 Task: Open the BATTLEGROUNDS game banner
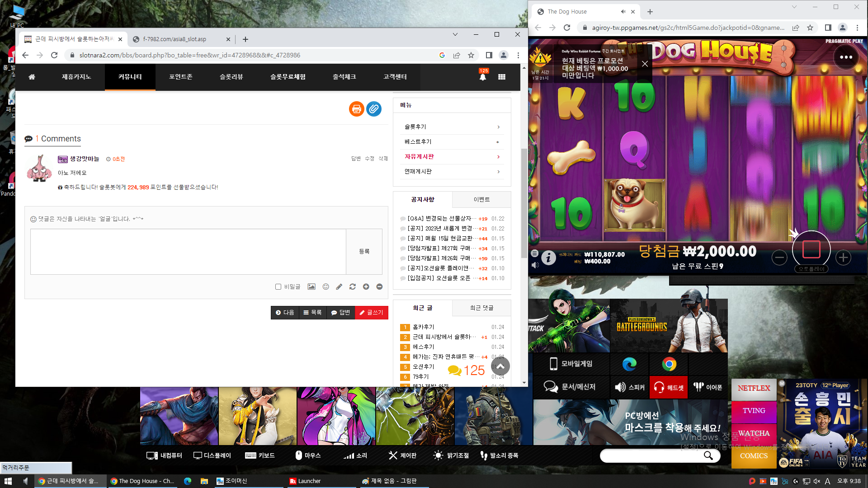tap(669, 325)
